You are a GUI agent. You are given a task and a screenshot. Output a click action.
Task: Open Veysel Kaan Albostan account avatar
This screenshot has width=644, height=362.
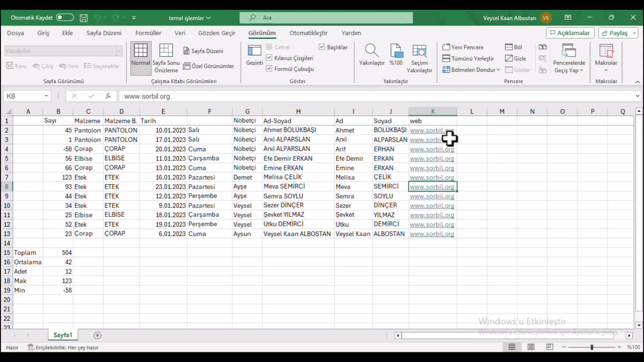click(546, 18)
